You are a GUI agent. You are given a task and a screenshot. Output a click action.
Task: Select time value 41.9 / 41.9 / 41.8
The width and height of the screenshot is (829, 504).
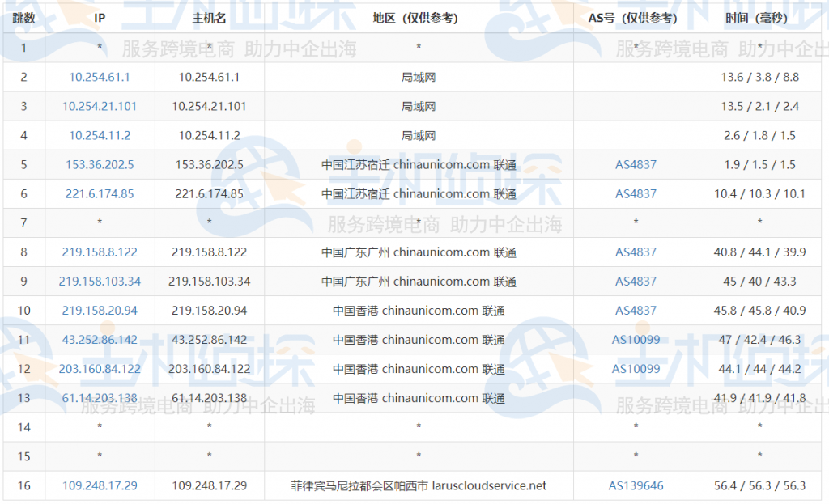point(759,398)
